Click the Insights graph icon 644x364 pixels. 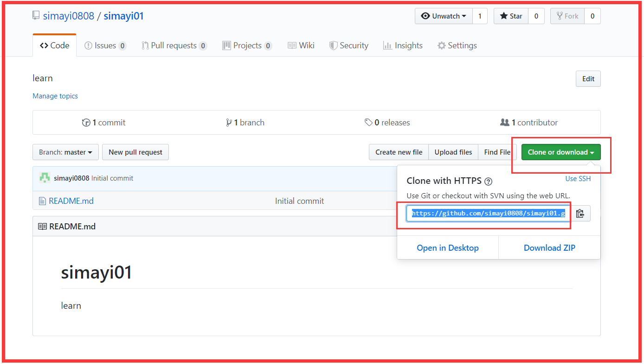click(x=387, y=45)
